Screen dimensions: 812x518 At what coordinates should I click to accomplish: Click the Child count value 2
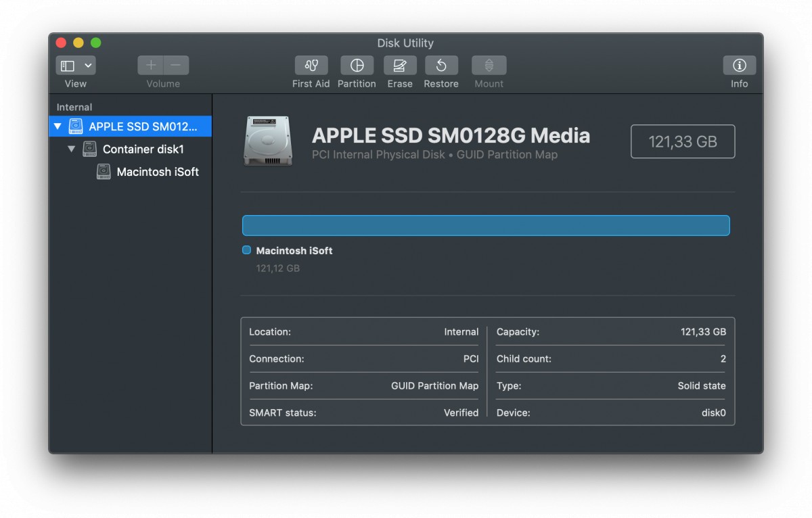(723, 359)
